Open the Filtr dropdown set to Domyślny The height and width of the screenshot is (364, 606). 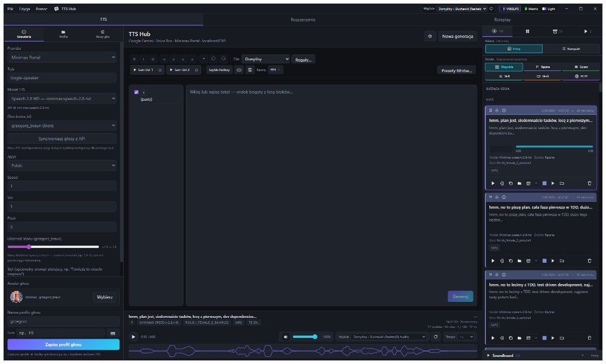pos(266,59)
